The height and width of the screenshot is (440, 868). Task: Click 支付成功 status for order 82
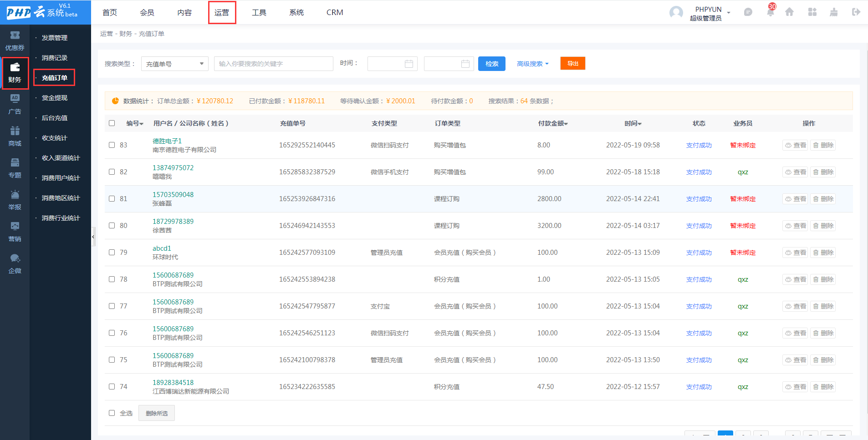coord(699,172)
